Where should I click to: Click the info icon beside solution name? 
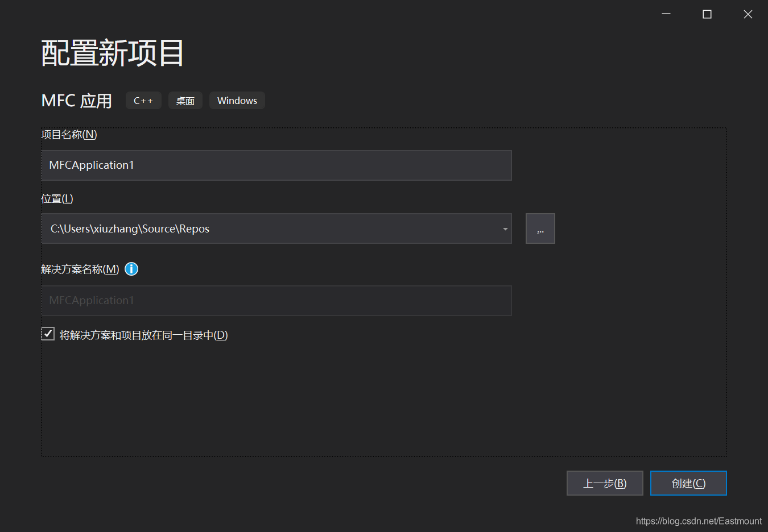pyautogui.click(x=131, y=269)
